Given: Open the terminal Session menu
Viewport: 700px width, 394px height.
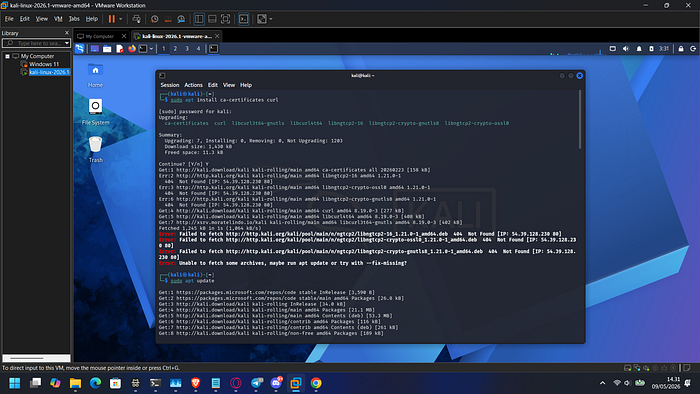Looking at the screenshot, I should click(170, 85).
